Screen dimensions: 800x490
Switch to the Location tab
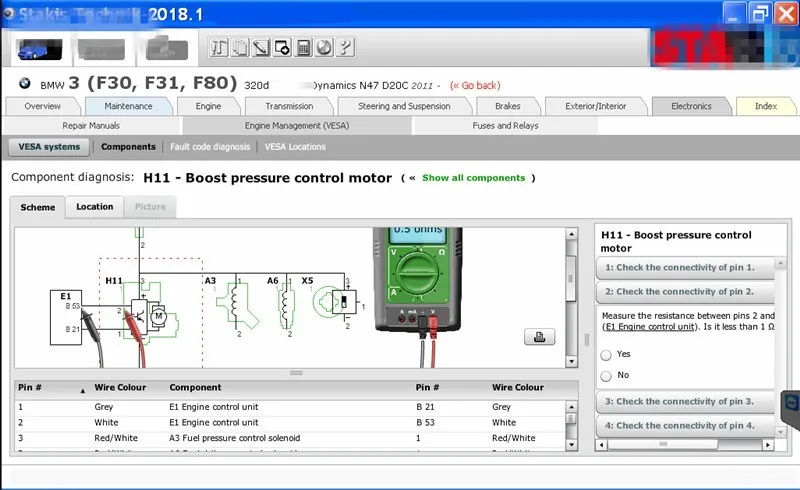pos(94,207)
